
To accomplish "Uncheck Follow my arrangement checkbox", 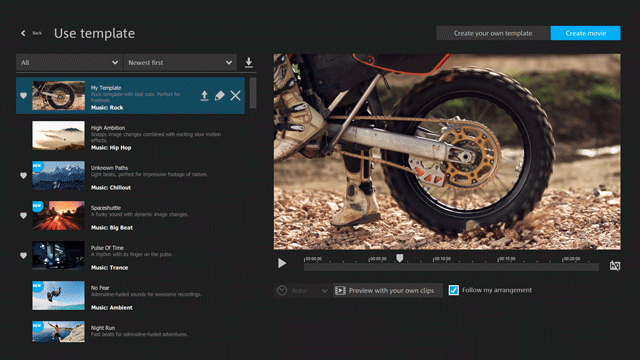I will (x=453, y=290).
